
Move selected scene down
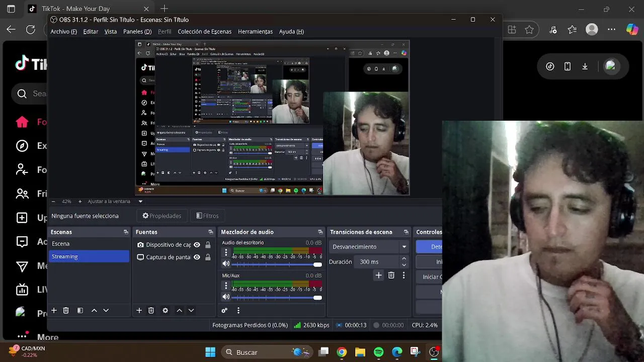pos(106,311)
